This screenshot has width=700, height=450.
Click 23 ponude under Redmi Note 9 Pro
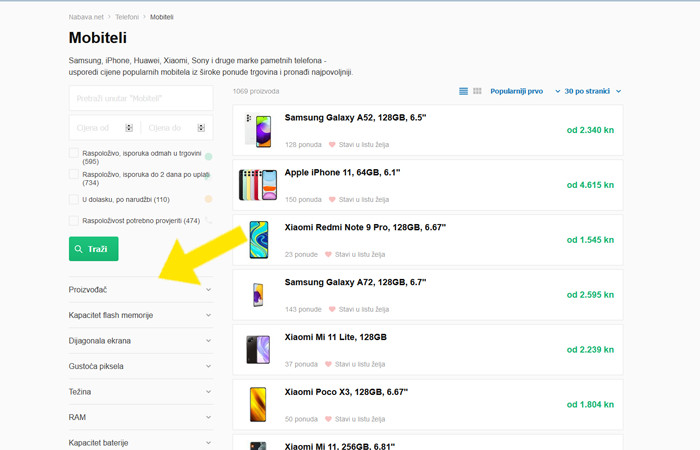(x=301, y=254)
